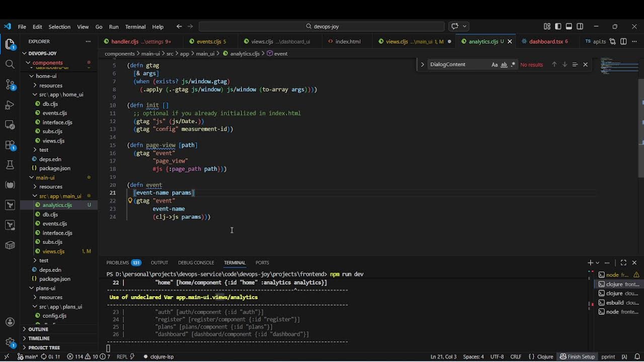Open the Source Control view
This screenshot has width=644, height=362.
[x=10, y=84]
